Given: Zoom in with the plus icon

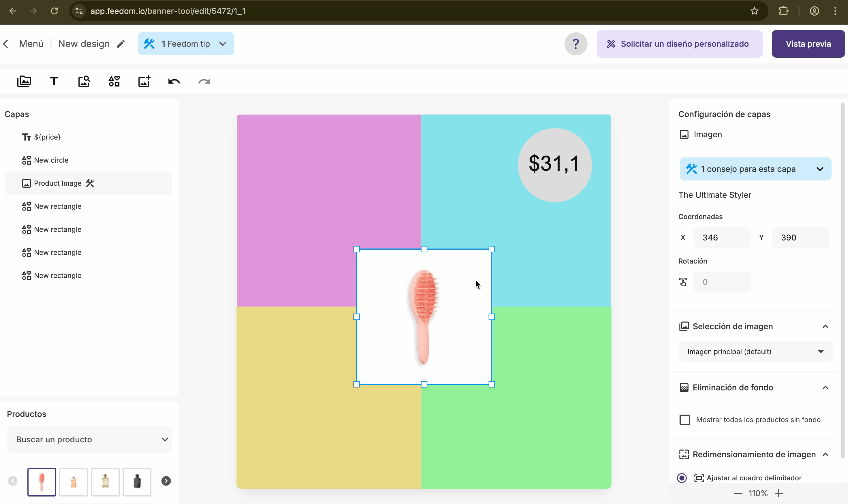Looking at the screenshot, I should (x=779, y=493).
